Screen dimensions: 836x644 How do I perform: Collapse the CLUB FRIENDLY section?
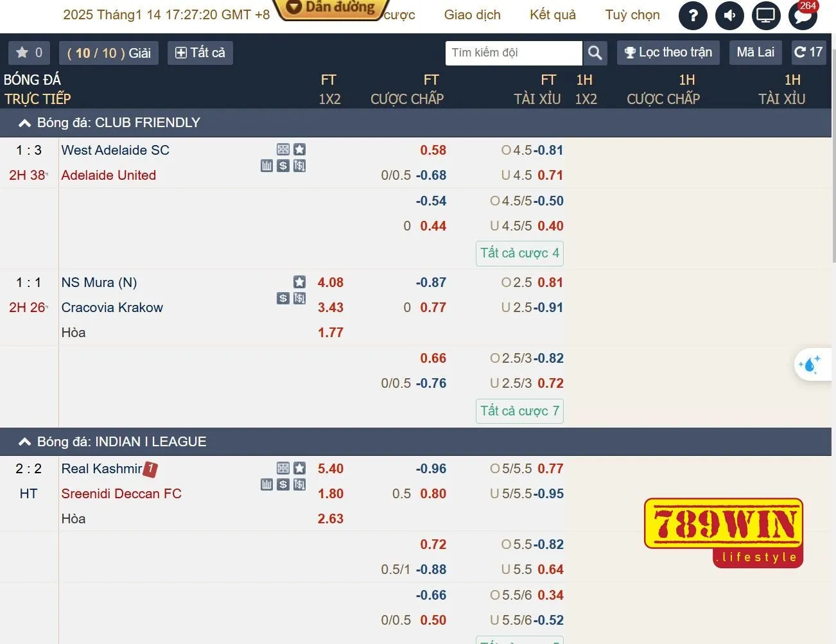[24, 122]
